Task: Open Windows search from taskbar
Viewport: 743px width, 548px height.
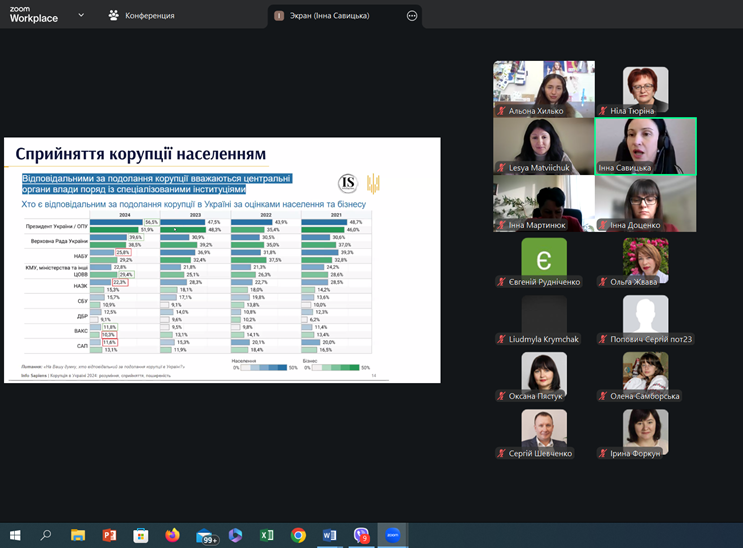Action: pos(46,535)
